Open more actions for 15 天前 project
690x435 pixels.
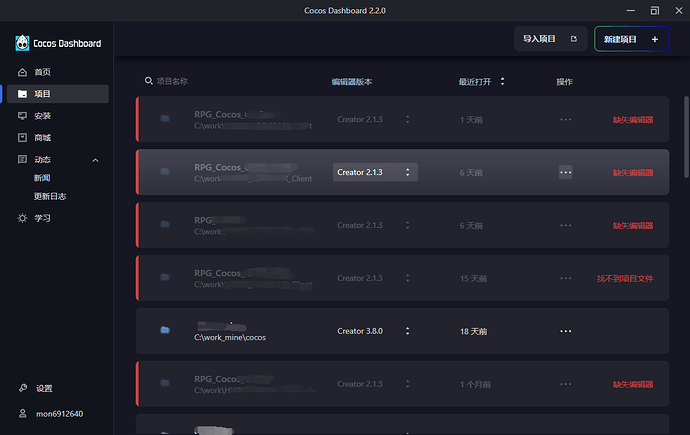pyautogui.click(x=565, y=278)
